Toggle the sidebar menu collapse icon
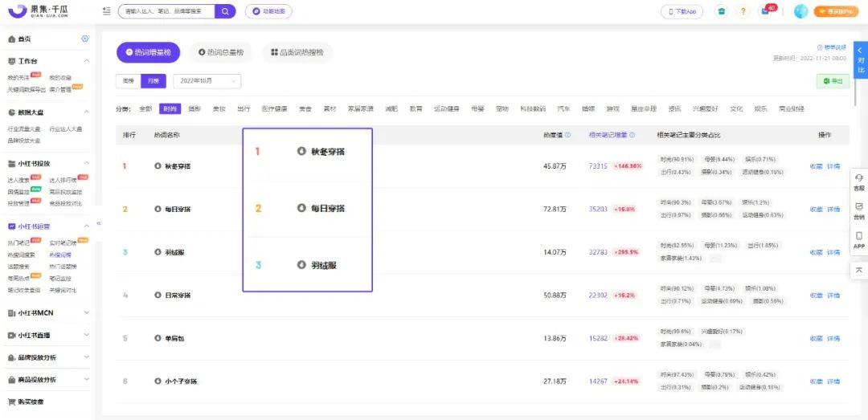Image resolution: width=868 pixels, height=420 pixels. click(107, 11)
